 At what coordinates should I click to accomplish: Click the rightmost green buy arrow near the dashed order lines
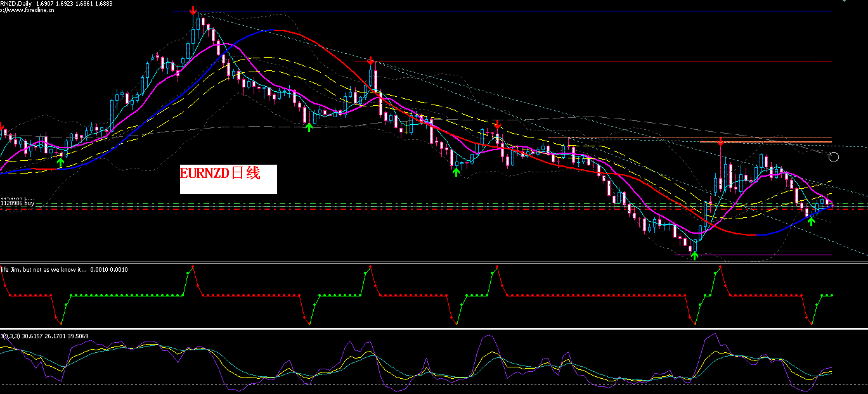(x=811, y=221)
